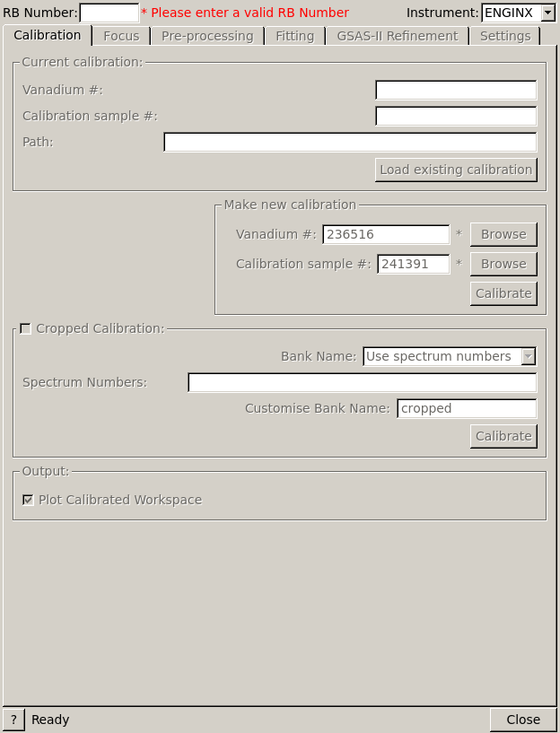The height and width of the screenshot is (733, 560).
Task: Switch to the Focus tab
Action: (121, 36)
